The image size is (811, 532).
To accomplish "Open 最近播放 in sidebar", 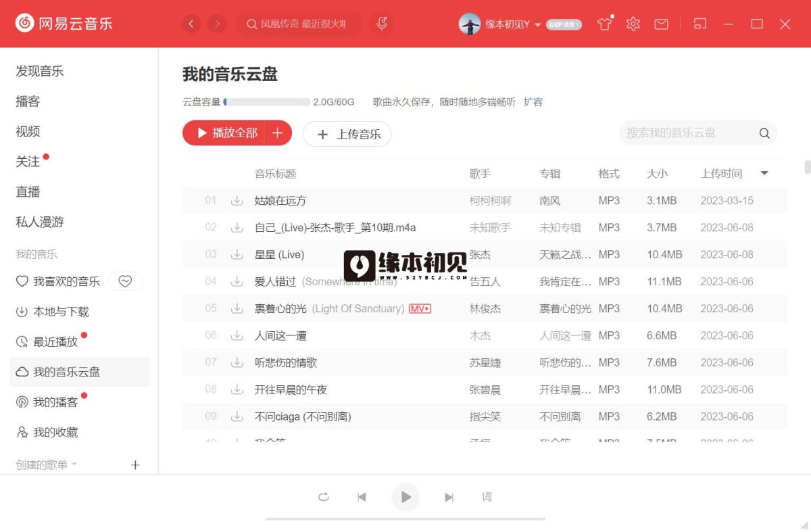I will 47,341.
